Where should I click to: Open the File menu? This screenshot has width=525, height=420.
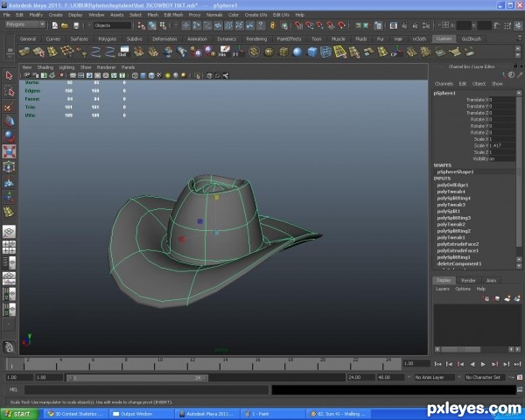tap(6, 15)
